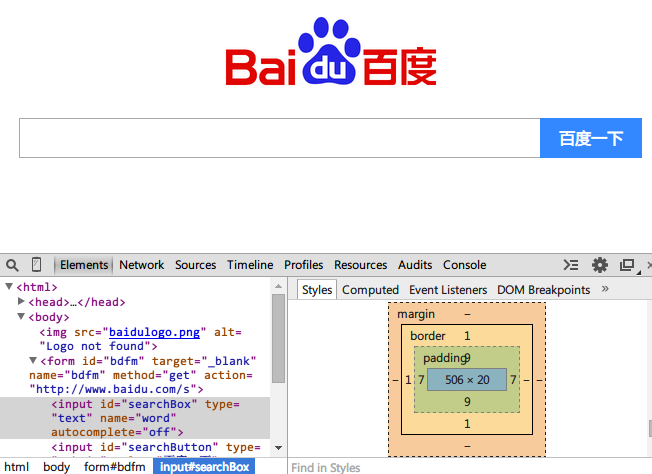The height and width of the screenshot is (474, 652).
Task: Open the Event Listeners sidebar tab
Action: (x=448, y=290)
